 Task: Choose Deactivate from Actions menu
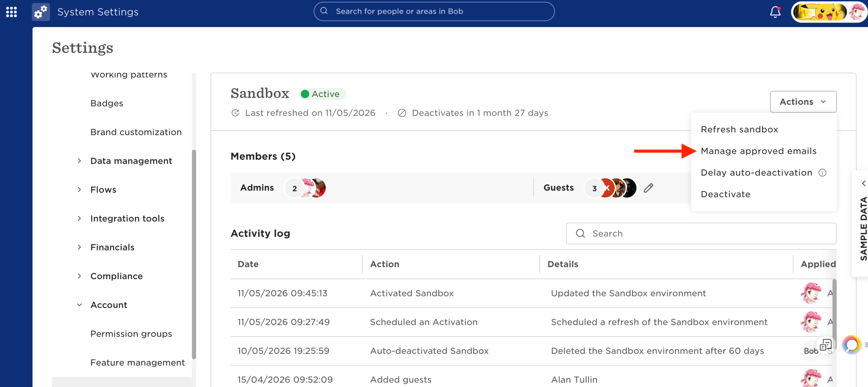pos(726,194)
